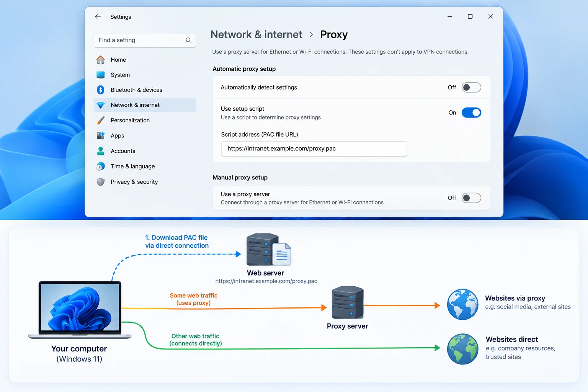The width and height of the screenshot is (588, 392).
Task: Click Manual proxy setup heading
Action: tap(240, 178)
